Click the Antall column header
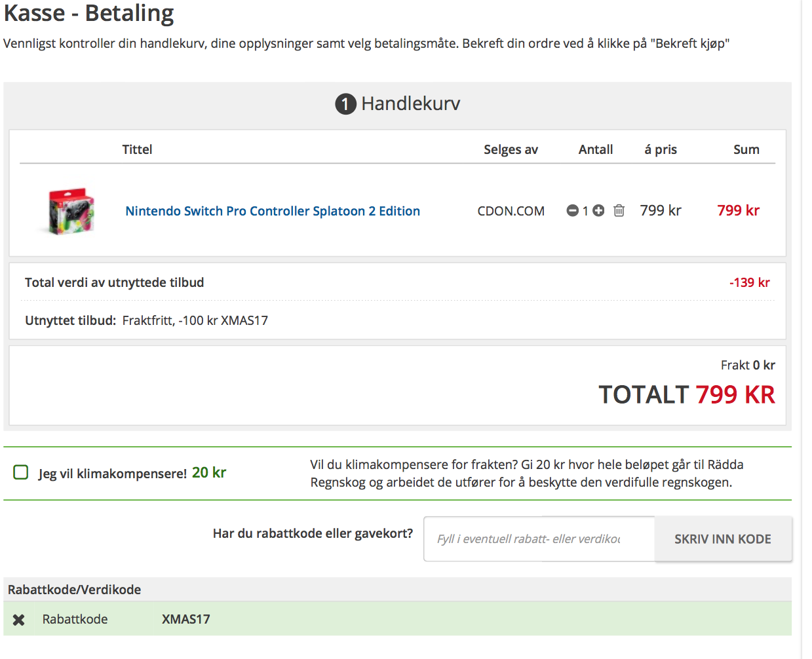The height and width of the screenshot is (659, 812). tap(596, 149)
